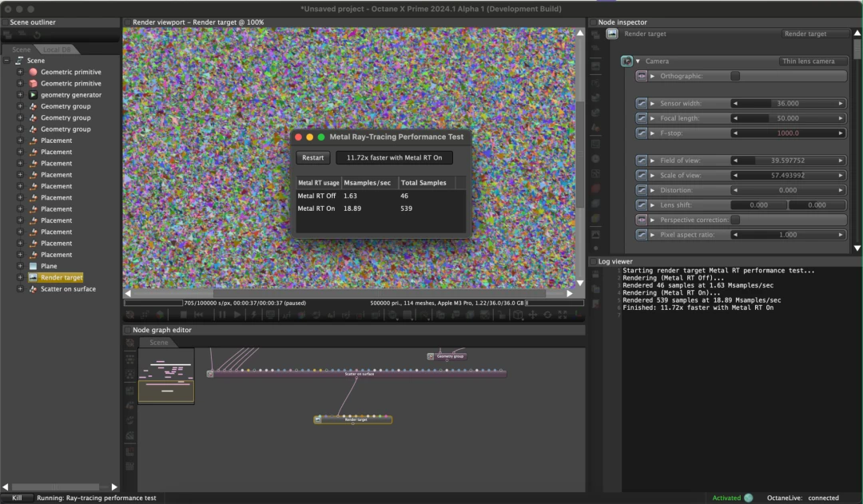This screenshot has height=504, width=863.
Task: Click the Kill button in status bar
Action: coord(17,498)
